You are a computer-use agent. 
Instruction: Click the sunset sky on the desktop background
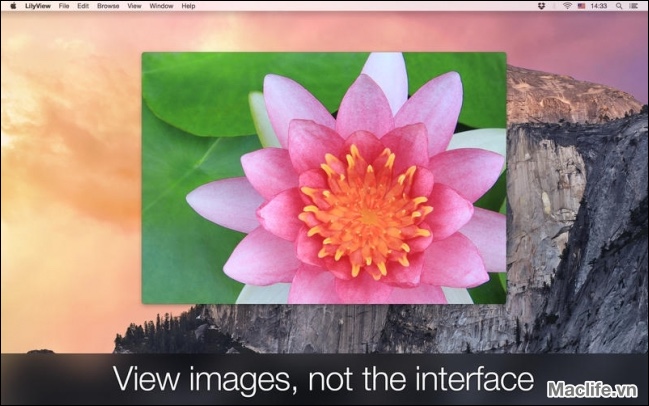click(70, 150)
